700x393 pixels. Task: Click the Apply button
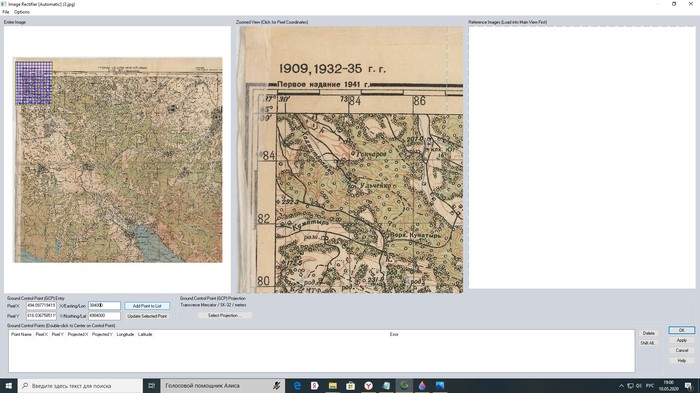coord(681,340)
